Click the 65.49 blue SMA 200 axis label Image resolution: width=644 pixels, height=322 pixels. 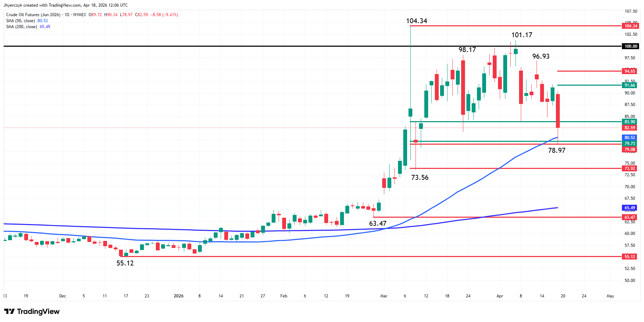pos(630,208)
